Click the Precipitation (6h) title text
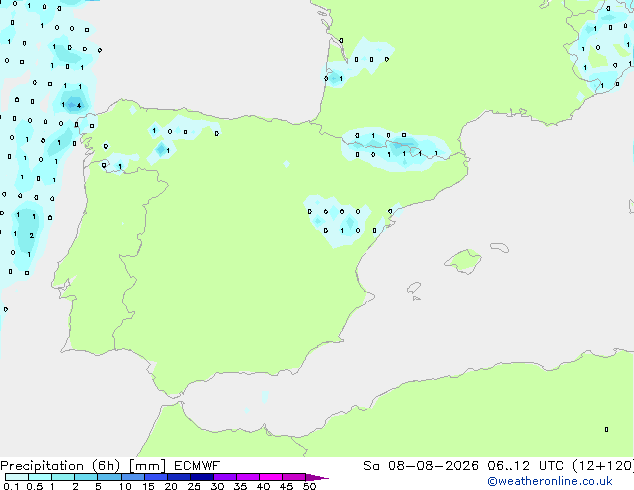 coord(60,466)
